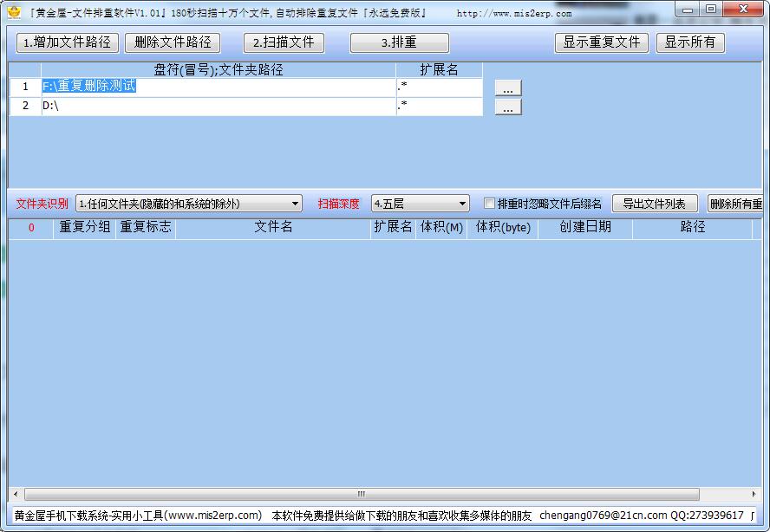Click the '删除所有重' button
This screenshot has height=532, width=770.
click(x=735, y=204)
